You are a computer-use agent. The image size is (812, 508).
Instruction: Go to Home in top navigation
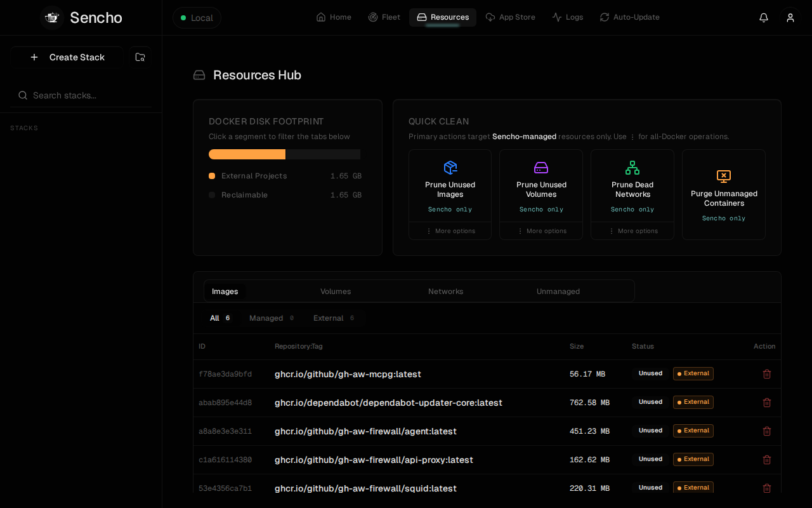(334, 17)
